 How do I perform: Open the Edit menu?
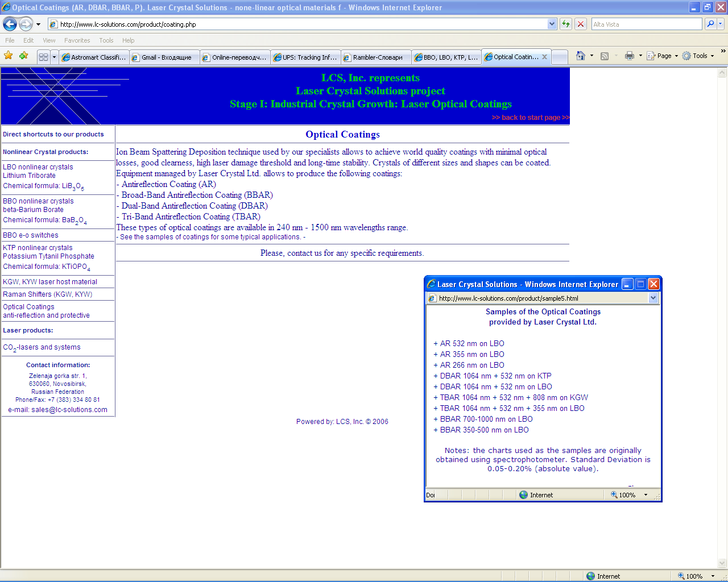[28, 40]
